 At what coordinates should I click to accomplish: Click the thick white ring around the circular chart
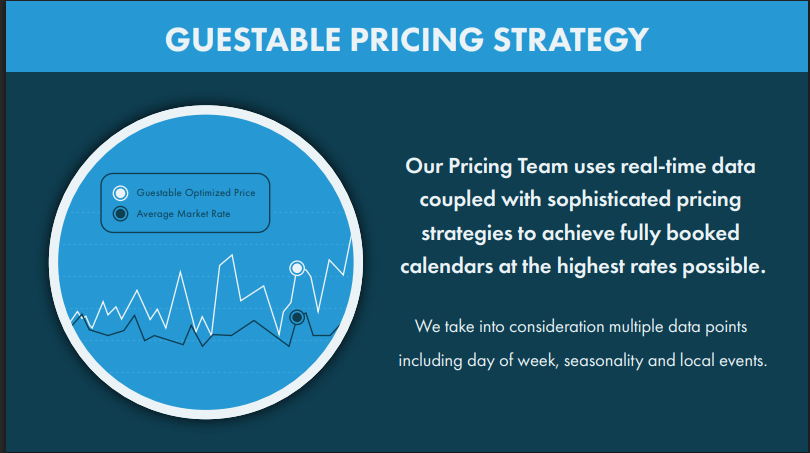tap(206, 111)
